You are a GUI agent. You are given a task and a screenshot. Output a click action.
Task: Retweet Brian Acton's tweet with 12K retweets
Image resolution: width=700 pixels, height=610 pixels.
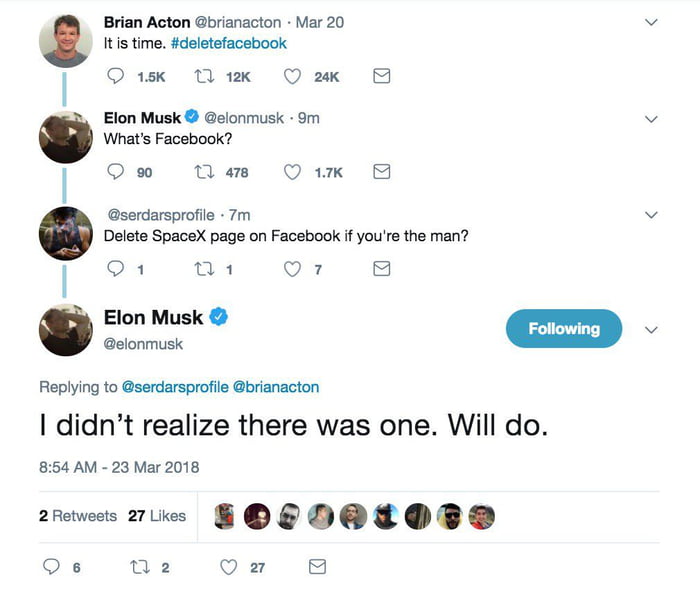(x=204, y=76)
